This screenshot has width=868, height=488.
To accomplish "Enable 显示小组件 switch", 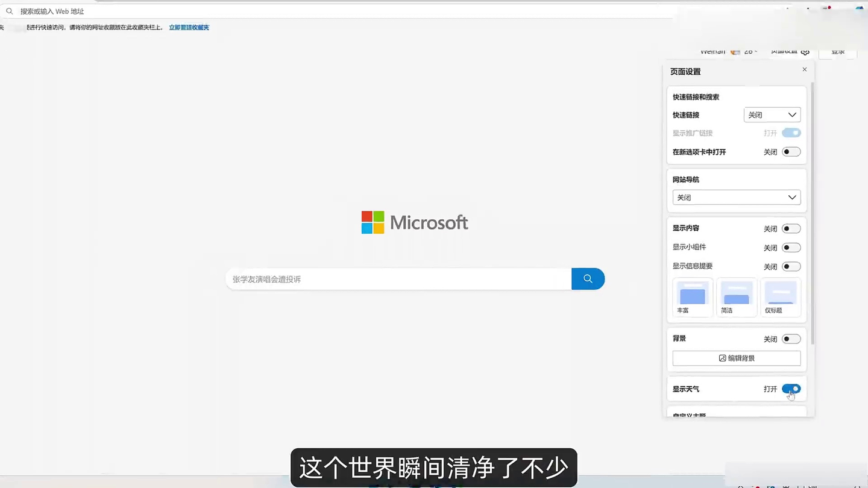I will coord(791,248).
